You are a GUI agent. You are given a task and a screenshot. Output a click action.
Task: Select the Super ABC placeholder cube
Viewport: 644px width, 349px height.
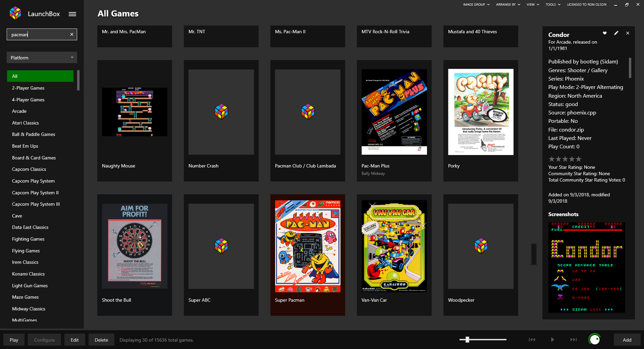point(221,246)
